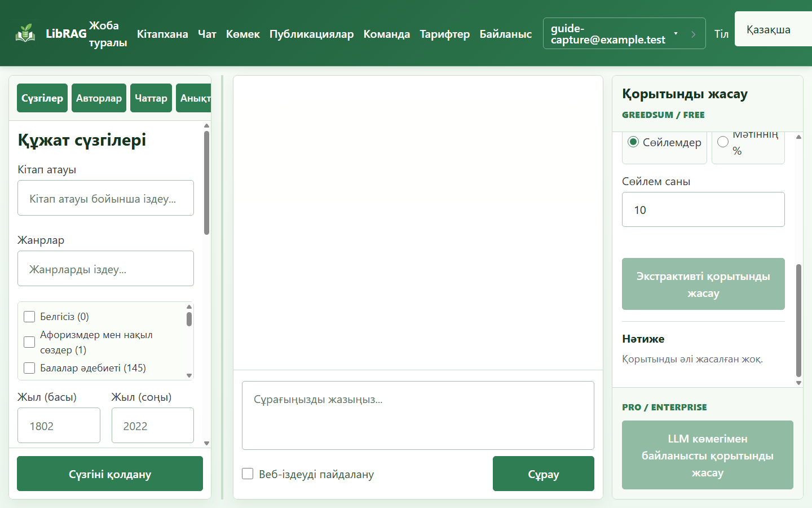Select the partially visible Анықт tab
This screenshot has height=508, width=812.
click(194, 98)
